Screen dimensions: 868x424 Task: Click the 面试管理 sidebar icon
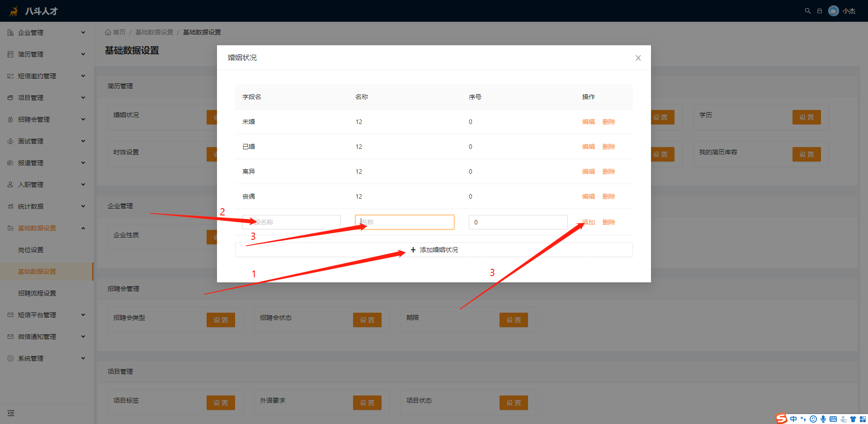pos(10,141)
